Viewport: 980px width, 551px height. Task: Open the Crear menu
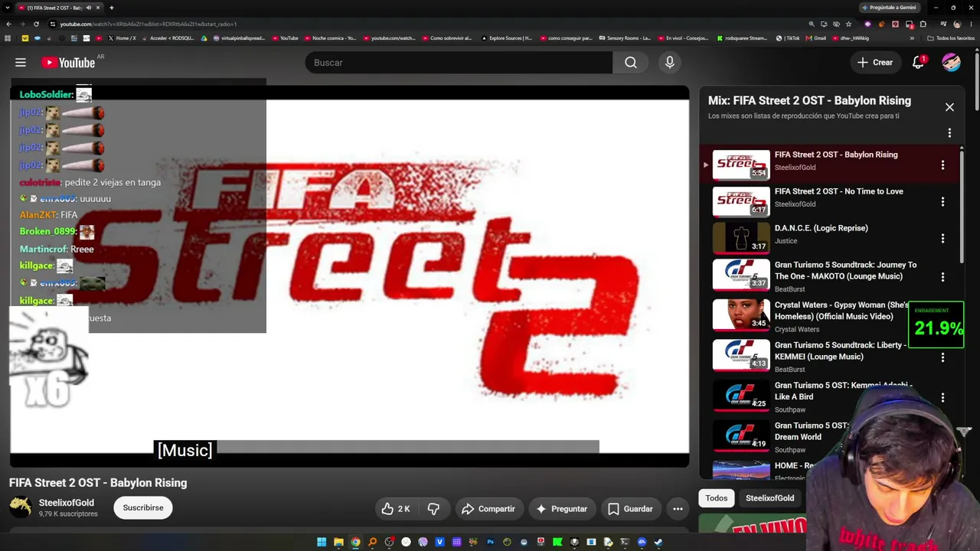point(874,63)
